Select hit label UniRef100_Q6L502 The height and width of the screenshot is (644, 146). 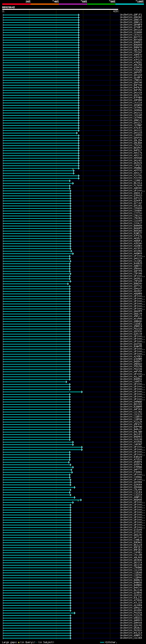[131, 50]
